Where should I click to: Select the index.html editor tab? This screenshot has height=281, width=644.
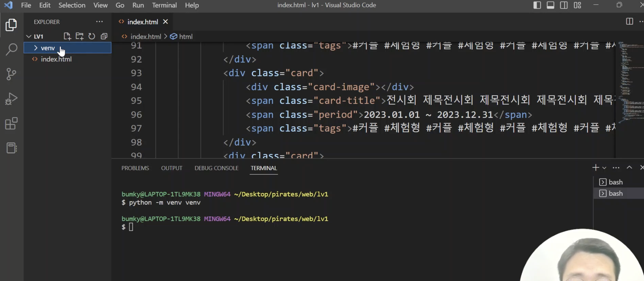(143, 22)
